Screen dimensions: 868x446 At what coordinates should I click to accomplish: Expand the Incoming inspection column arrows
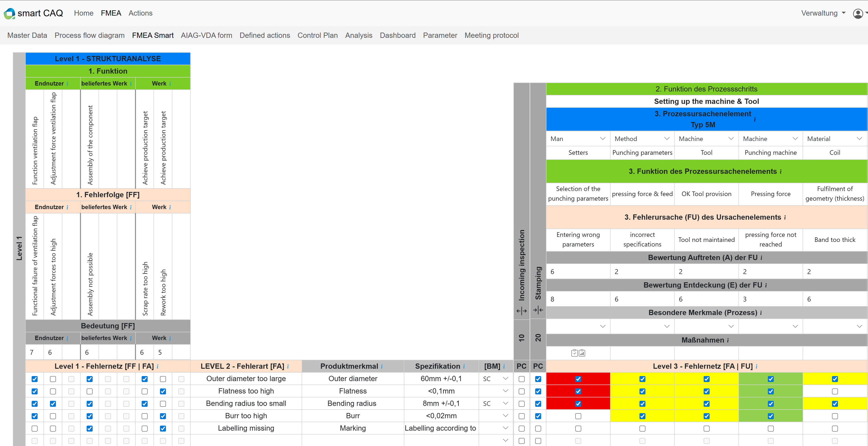521,310
